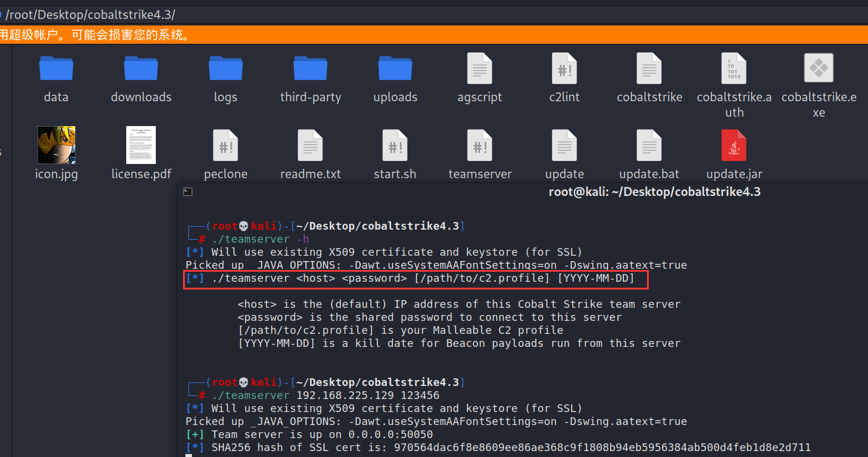
Task: Click the '<host> is the (default) IP address' line
Action: click(x=459, y=304)
